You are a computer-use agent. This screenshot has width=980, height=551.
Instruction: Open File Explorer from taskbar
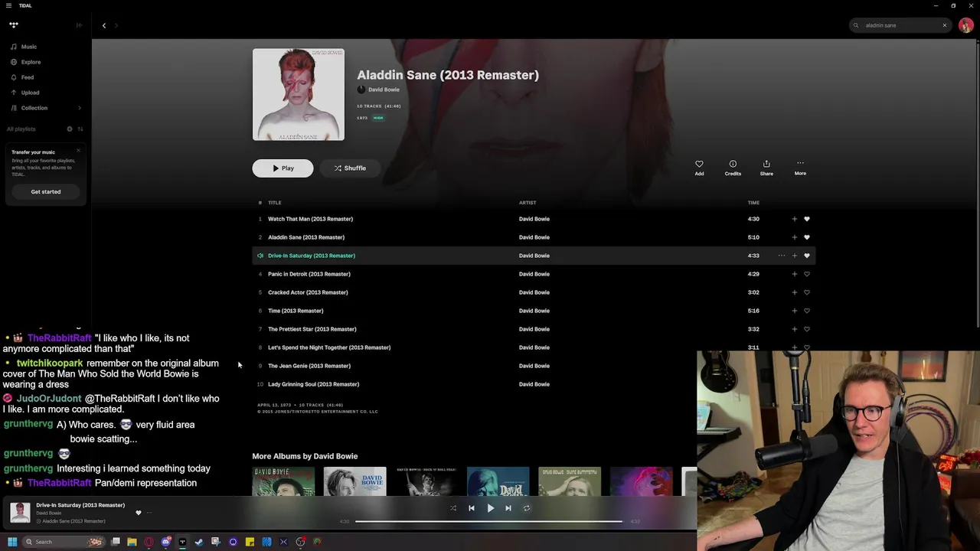click(132, 542)
